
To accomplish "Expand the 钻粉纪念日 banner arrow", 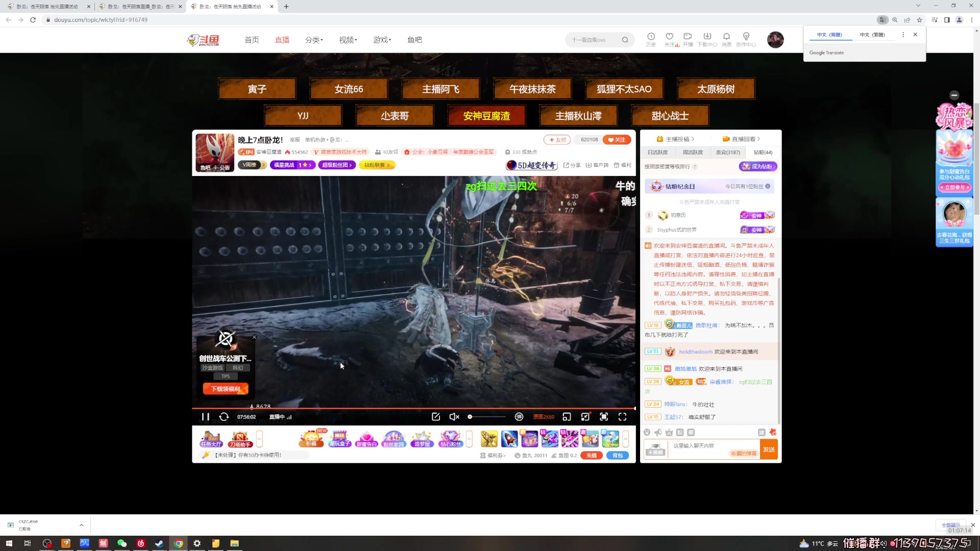I will (768, 186).
